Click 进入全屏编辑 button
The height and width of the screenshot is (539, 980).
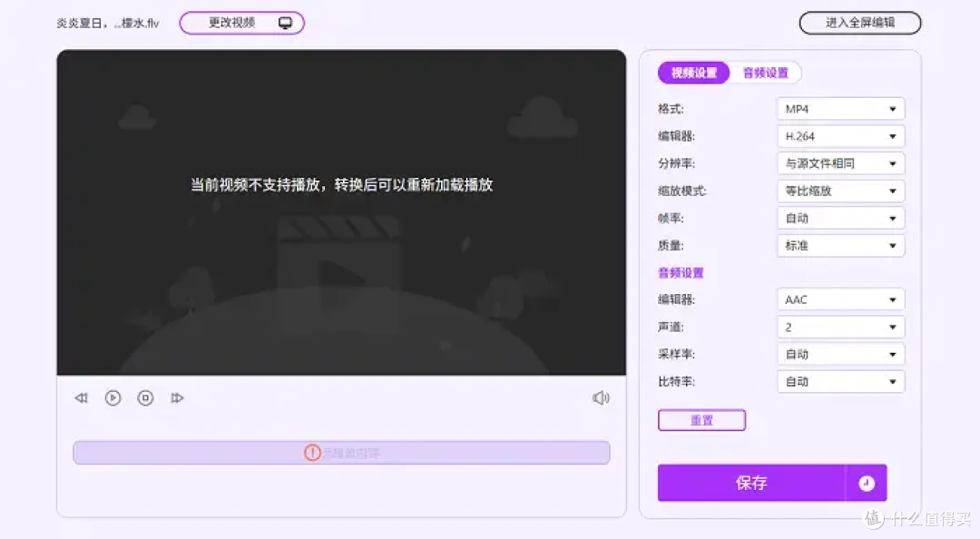tap(860, 23)
